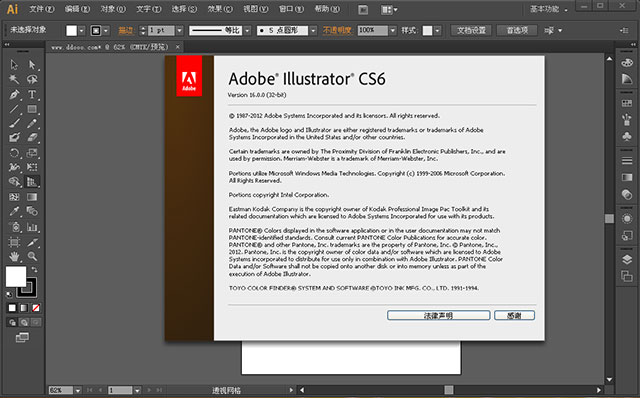Open the 对象(O) menu
The height and width of the screenshot is (398, 640).
point(113,9)
